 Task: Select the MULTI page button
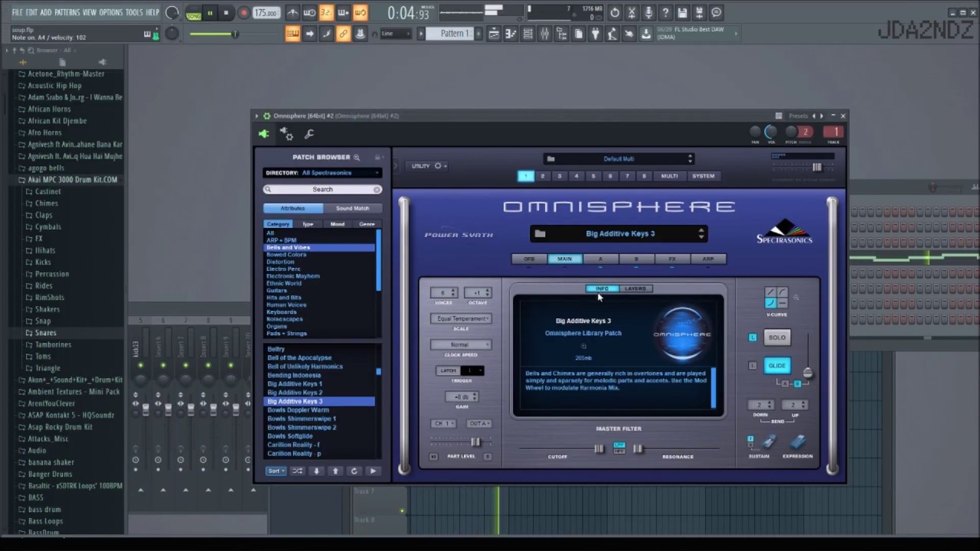(x=669, y=176)
